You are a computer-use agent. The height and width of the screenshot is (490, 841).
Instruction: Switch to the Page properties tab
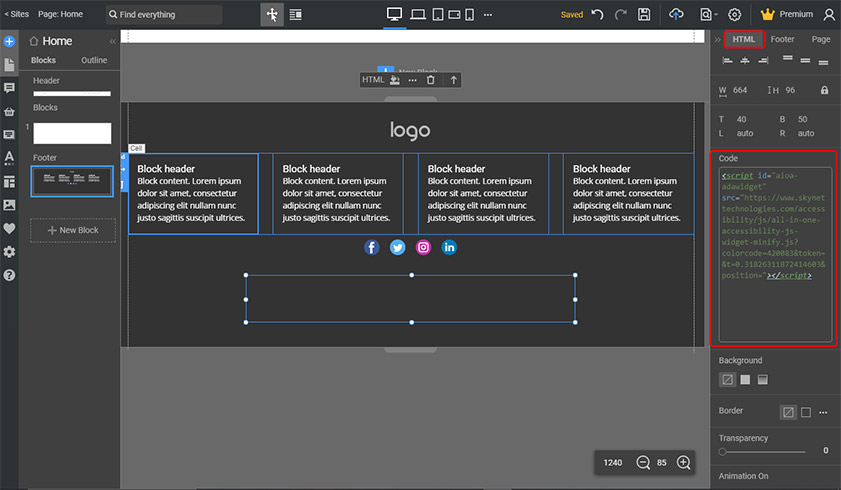click(821, 39)
